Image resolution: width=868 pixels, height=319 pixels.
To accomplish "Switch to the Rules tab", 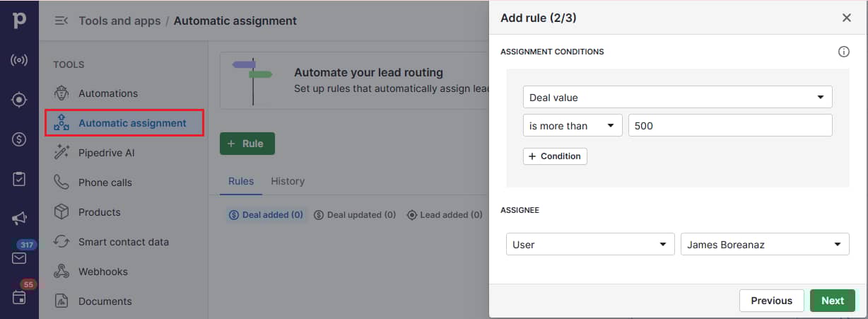I will click(241, 181).
